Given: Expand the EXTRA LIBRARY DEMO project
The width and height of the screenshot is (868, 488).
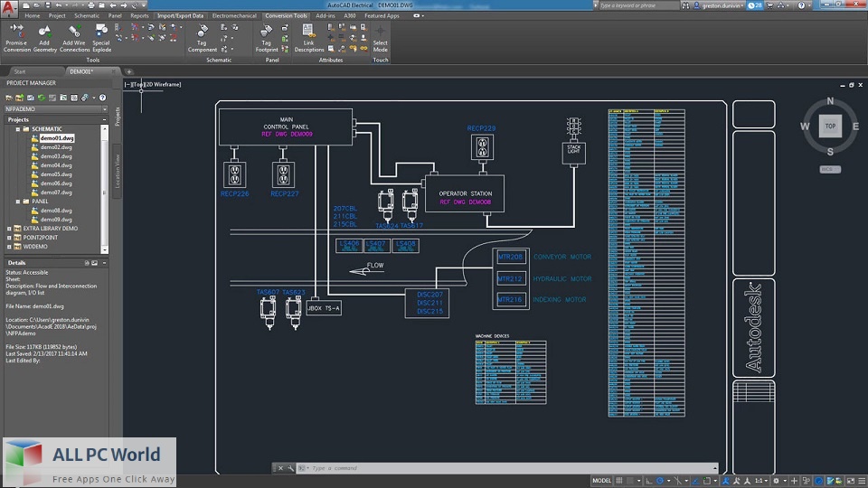Looking at the screenshot, I should pyautogui.click(x=9, y=229).
